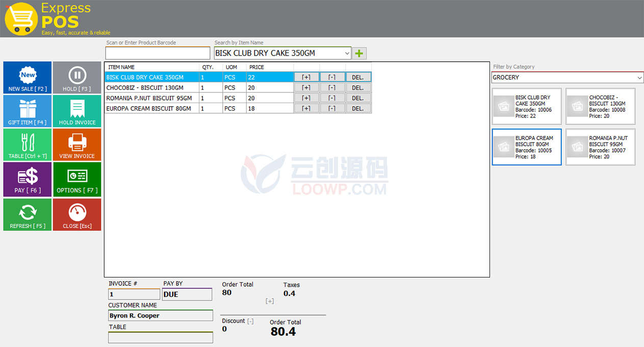
Task: Select row ROMANIA P.NUT BISCUIT 95GM
Action: tap(238, 98)
